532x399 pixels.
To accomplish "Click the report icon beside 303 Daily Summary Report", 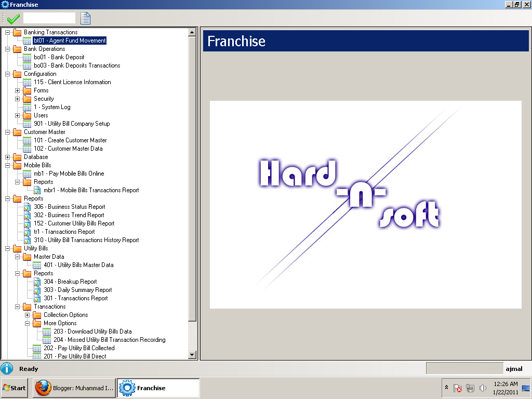I will [x=37, y=290].
